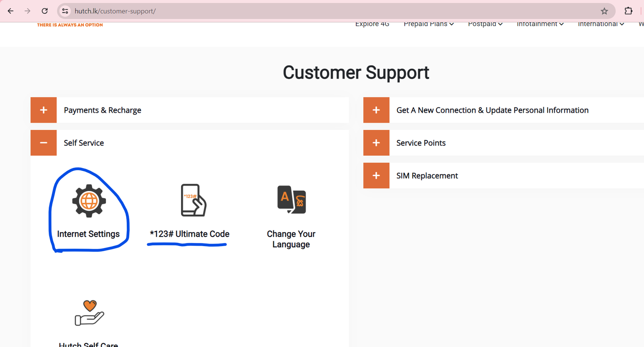Image resolution: width=644 pixels, height=347 pixels.
Task: Open the Explore 4G menu item
Action: coord(372,24)
